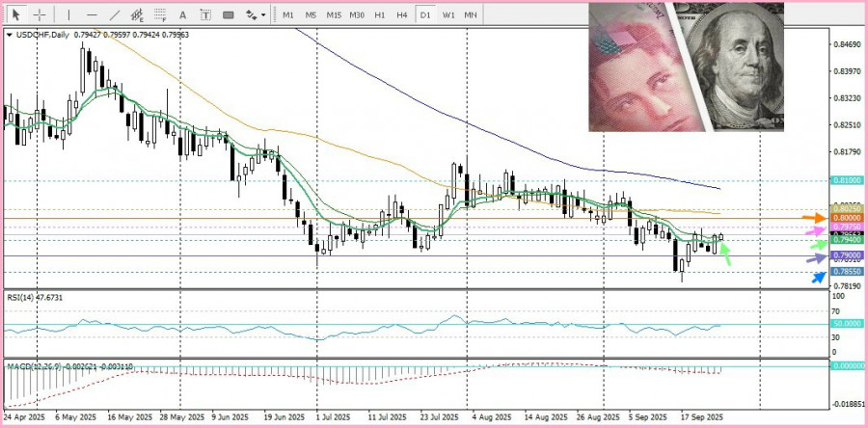This screenshot has height=428, width=868.
Task: Click the USDCHF,Daily symbol title
Action: [42, 35]
